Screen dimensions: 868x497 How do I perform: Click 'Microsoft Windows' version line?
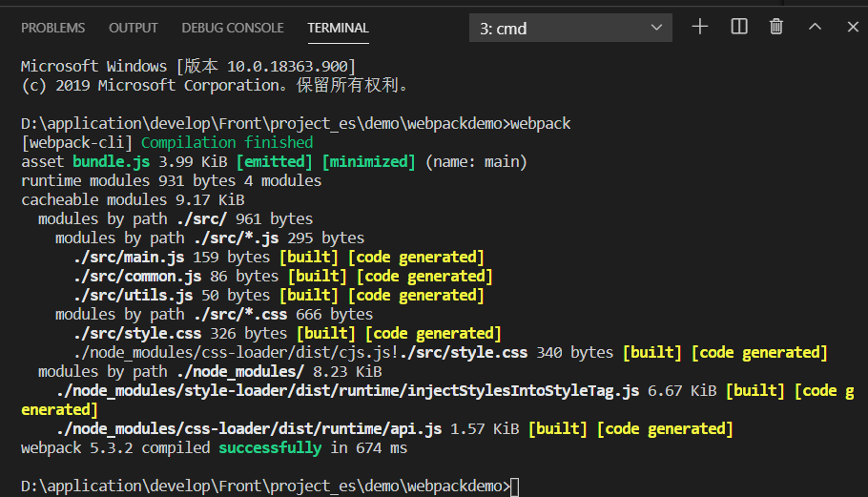point(188,67)
